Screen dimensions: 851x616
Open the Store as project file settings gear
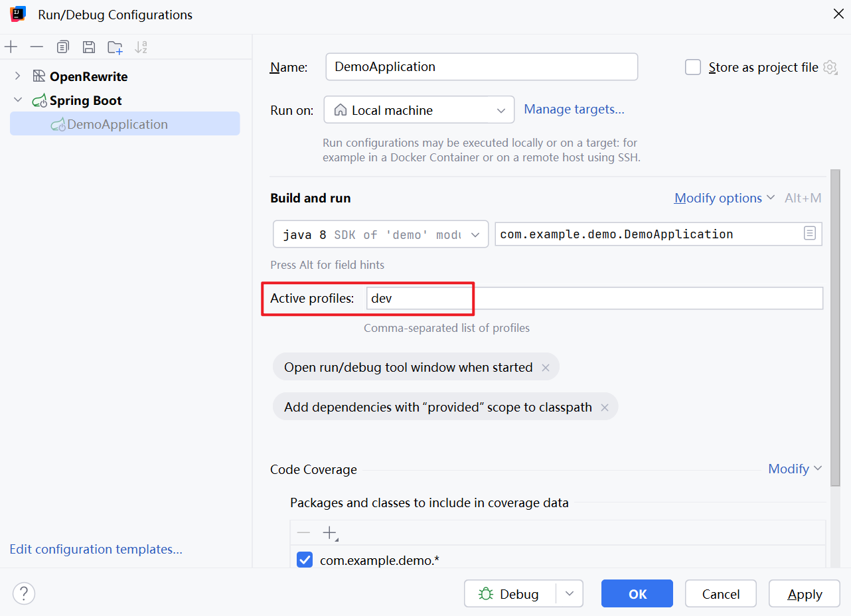tap(830, 67)
